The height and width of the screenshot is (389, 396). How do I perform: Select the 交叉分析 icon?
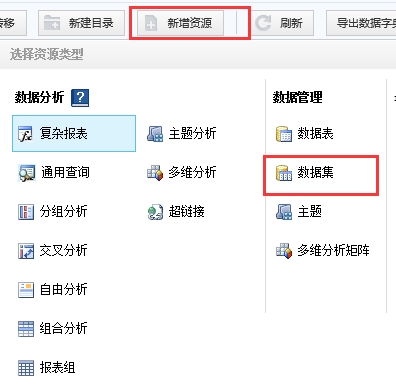(x=26, y=251)
